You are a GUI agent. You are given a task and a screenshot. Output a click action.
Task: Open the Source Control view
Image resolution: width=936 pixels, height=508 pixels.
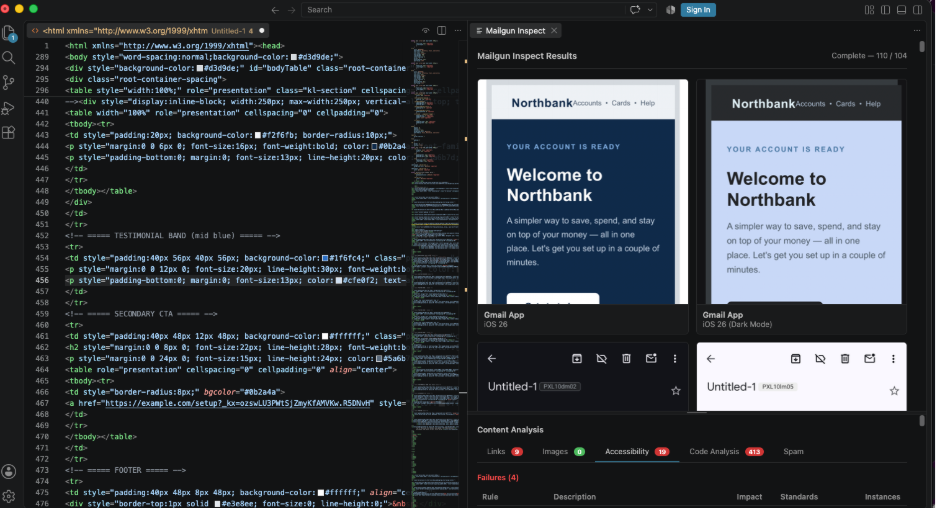(x=9, y=82)
